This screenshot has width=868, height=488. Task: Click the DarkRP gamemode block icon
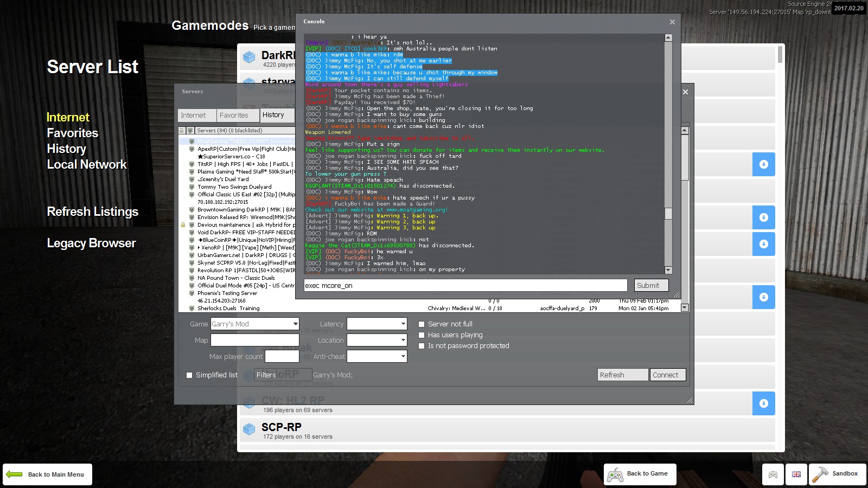(249, 57)
